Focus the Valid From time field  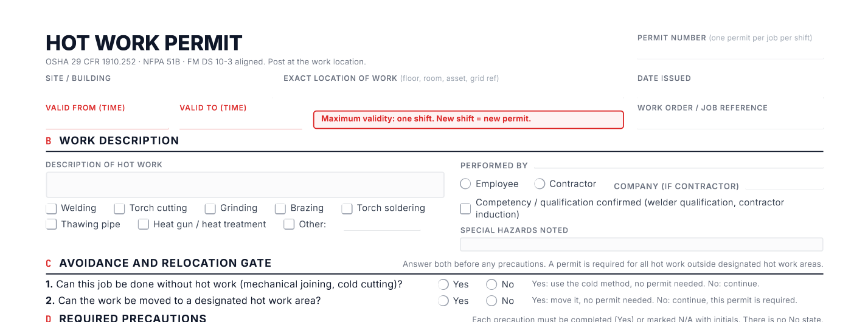[107, 122]
